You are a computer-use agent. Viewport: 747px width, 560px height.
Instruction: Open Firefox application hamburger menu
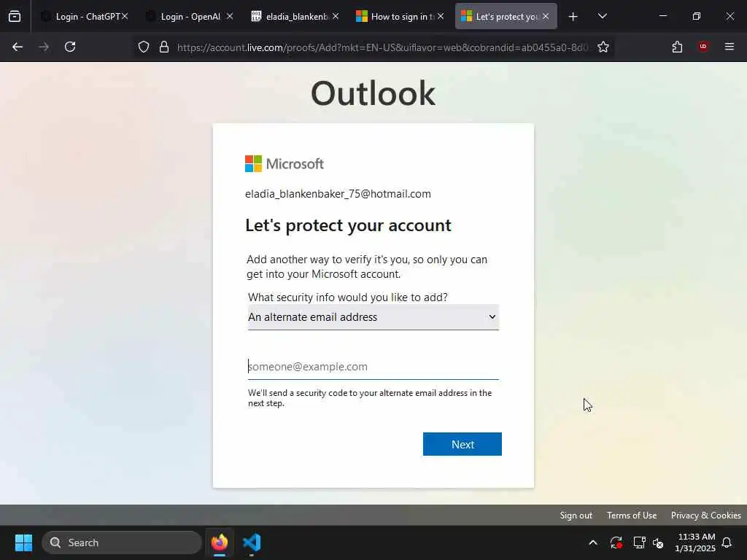[x=729, y=47]
